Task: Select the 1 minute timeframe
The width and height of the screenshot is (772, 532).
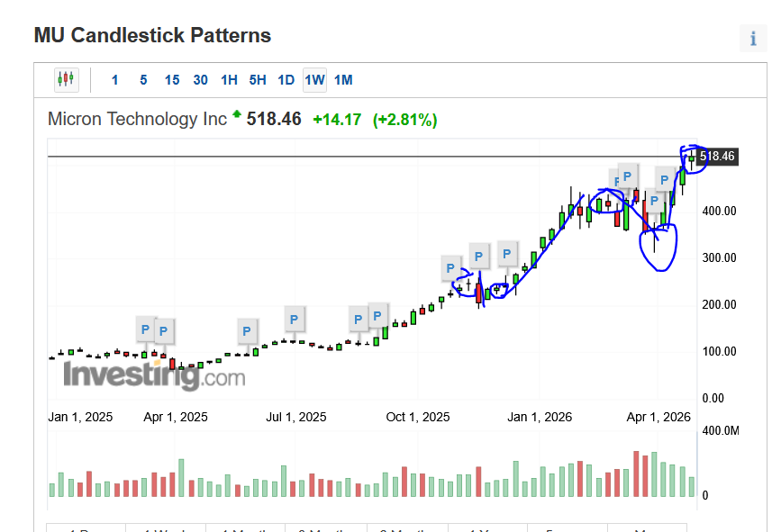Action: pos(114,80)
